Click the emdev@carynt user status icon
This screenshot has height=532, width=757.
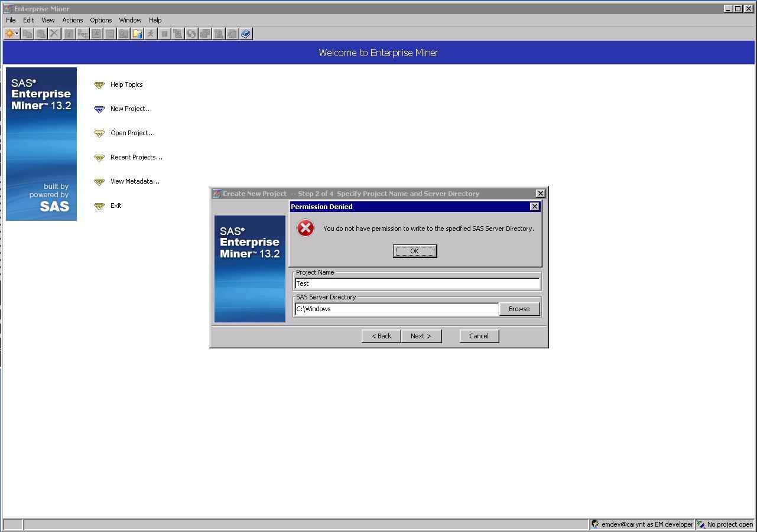595,524
